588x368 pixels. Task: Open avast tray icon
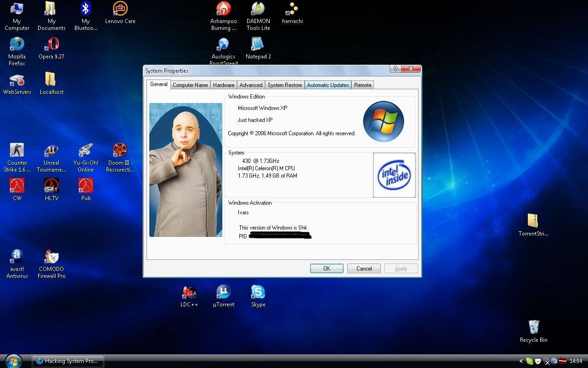click(x=554, y=362)
